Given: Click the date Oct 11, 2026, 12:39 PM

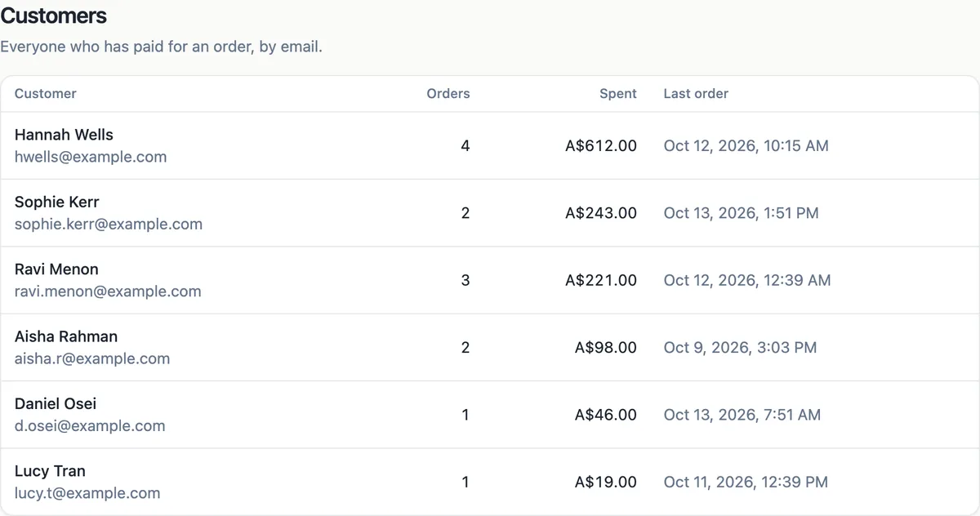Looking at the screenshot, I should pyautogui.click(x=746, y=482).
